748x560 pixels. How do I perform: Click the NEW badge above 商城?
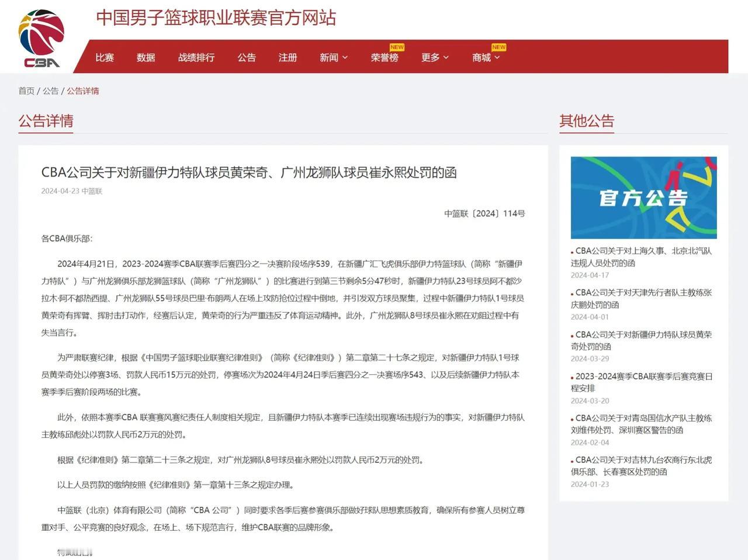point(499,47)
